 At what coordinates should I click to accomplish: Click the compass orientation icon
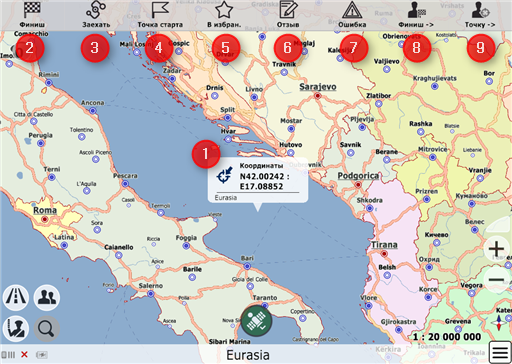click(499, 322)
